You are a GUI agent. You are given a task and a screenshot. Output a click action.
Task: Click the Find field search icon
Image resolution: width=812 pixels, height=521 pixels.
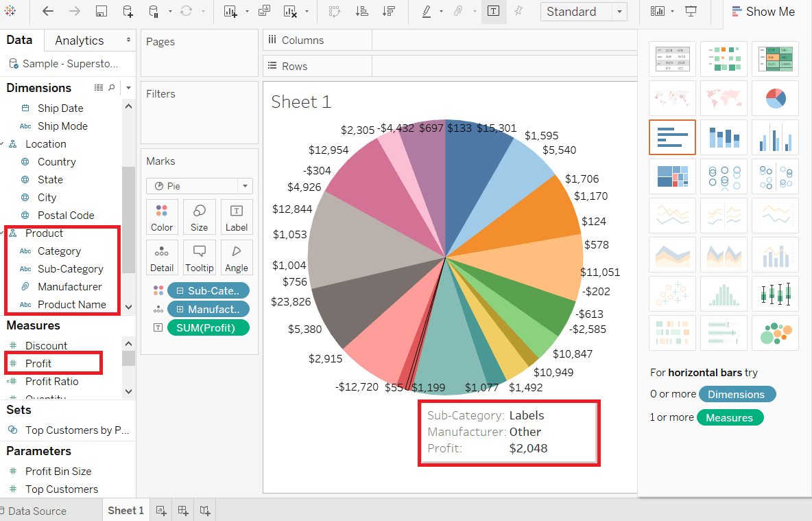coord(111,88)
